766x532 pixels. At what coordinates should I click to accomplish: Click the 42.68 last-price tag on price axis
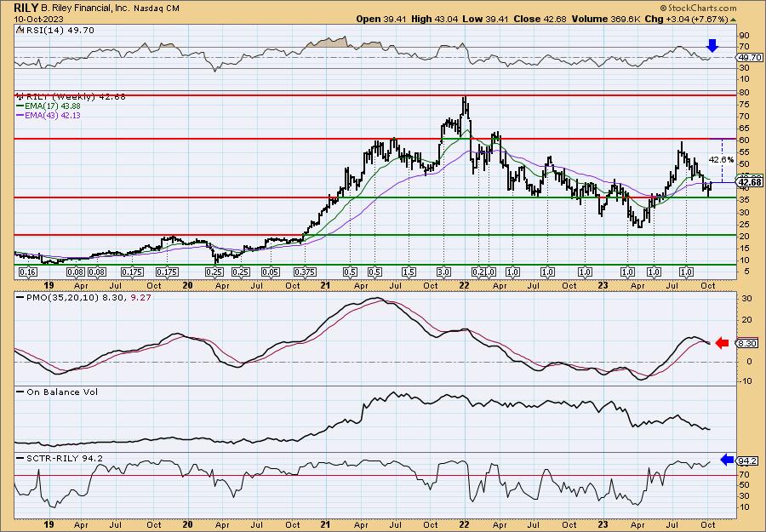(749, 182)
